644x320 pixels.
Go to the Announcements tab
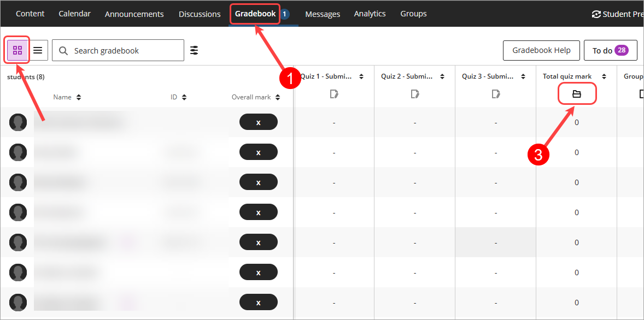[x=134, y=14]
